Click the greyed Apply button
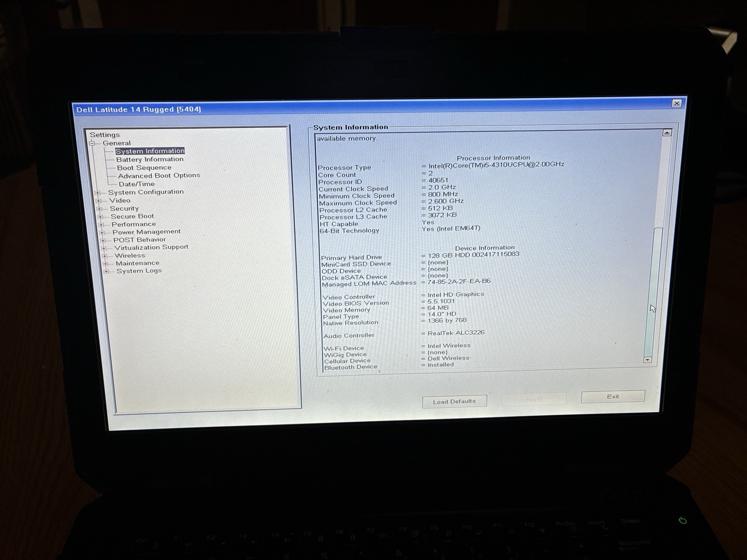Viewport: 747px width, 560px height. [x=534, y=399]
